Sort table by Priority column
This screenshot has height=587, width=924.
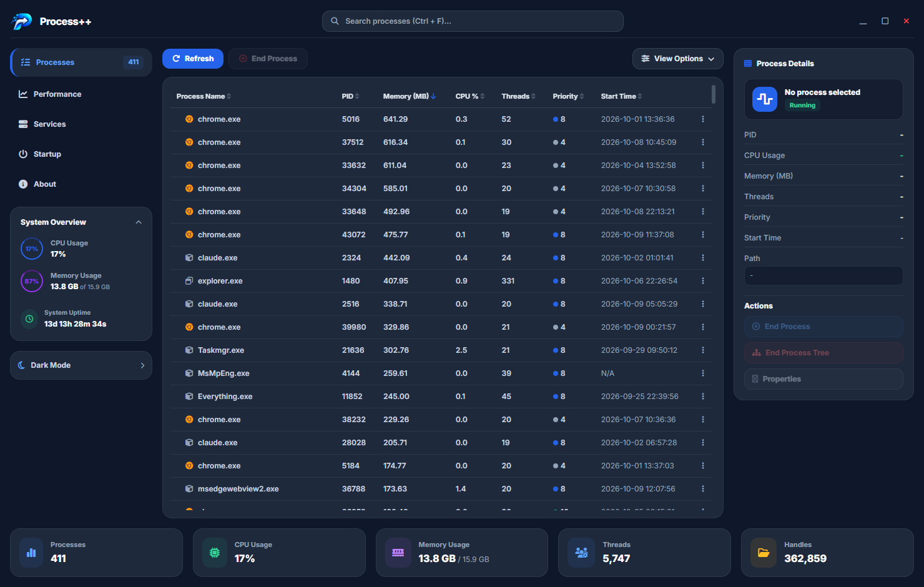[x=569, y=96]
